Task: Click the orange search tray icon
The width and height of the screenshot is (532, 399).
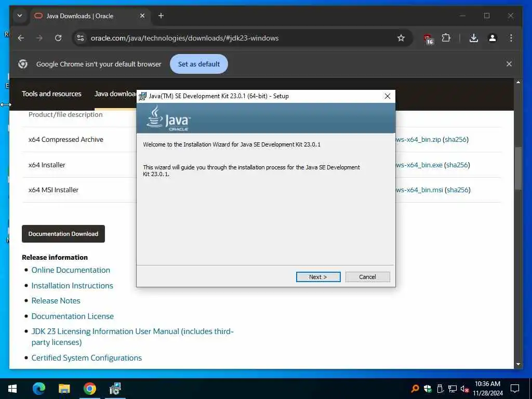Action: tap(415, 389)
